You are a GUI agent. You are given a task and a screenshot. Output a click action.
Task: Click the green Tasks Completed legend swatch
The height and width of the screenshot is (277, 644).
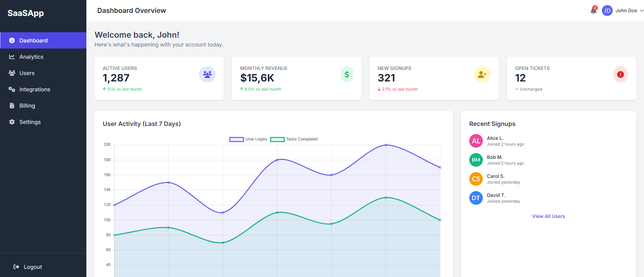pyautogui.click(x=277, y=139)
